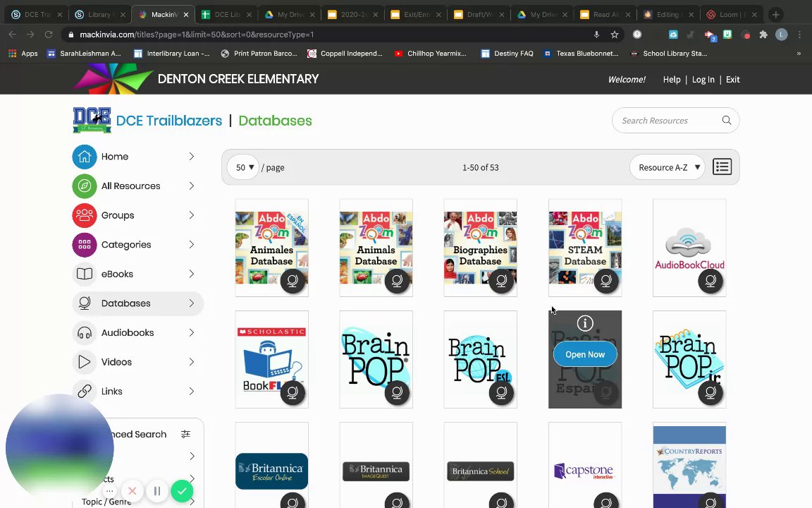Click the Audiobooks headphones icon
The height and width of the screenshot is (508, 812).
point(85,333)
